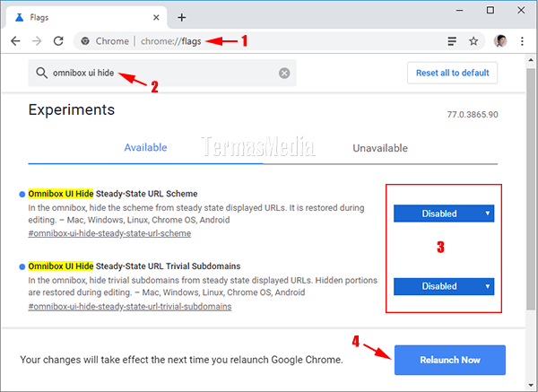Switch to the Unavailable tab

[x=380, y=148]
